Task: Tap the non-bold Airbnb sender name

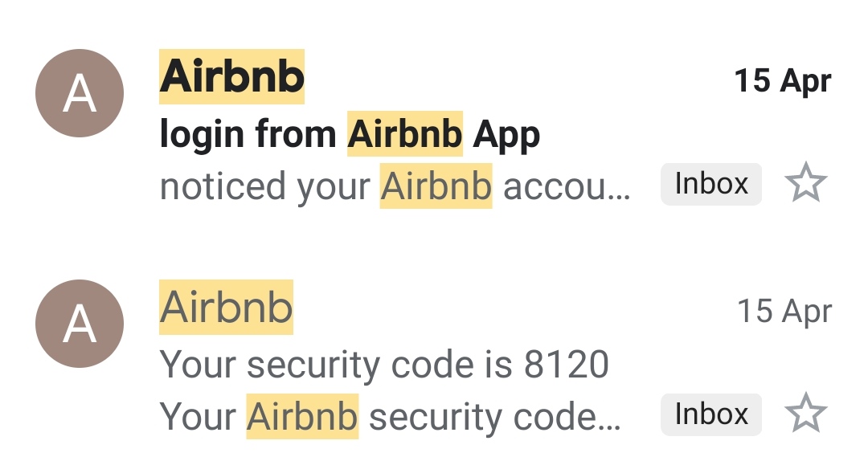Action: click(x=226, y=307)
